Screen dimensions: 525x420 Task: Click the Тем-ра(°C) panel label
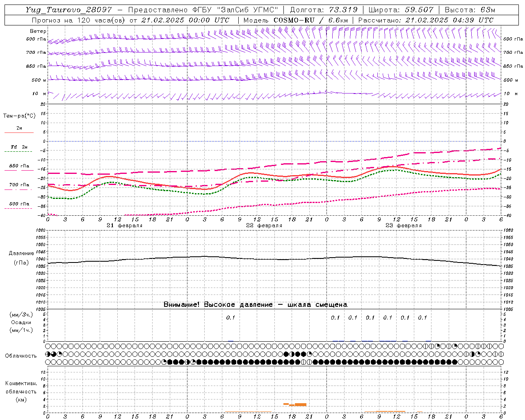19,116
